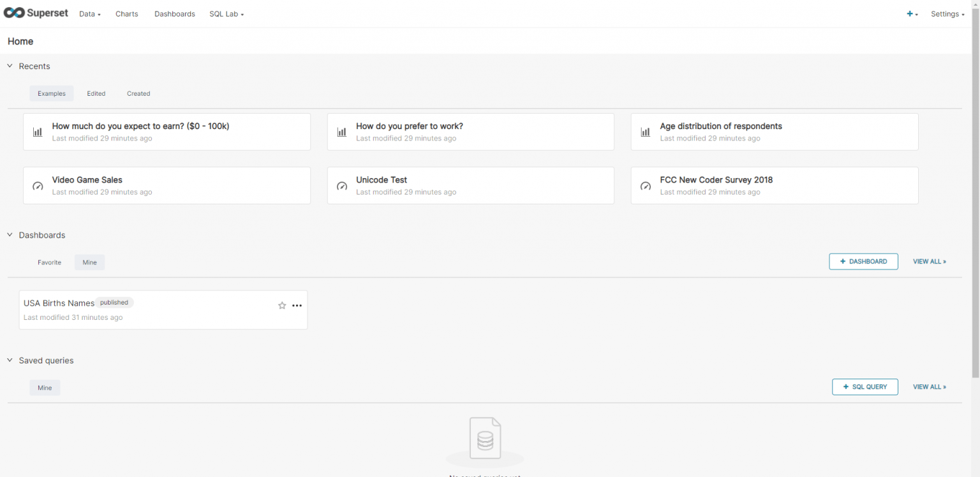The height and width of the screenshot is (477, 980).
Task: Favorite the USA Births Names dashboard star
Action: coord(282,306)
